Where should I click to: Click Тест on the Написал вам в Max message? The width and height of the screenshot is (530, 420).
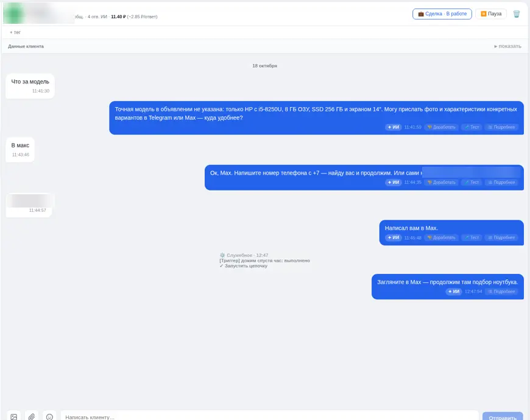point(472,237)
